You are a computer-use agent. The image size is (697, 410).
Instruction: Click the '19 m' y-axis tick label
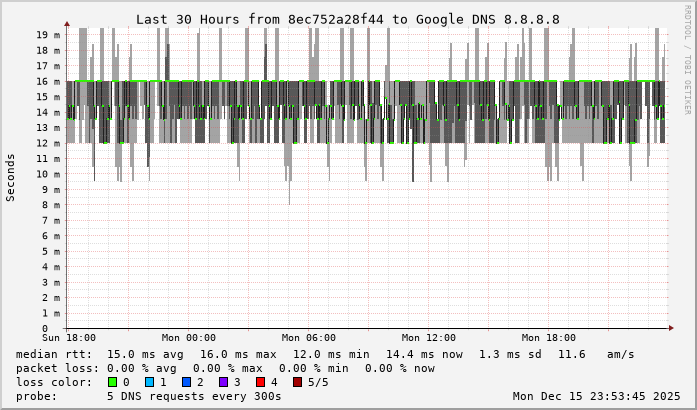pos(48,35)
